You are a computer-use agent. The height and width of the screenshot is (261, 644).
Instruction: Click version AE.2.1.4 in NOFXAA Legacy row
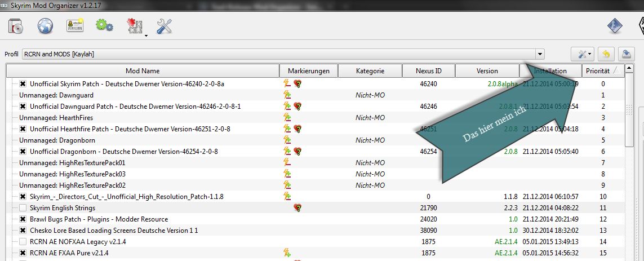(506, 242)
